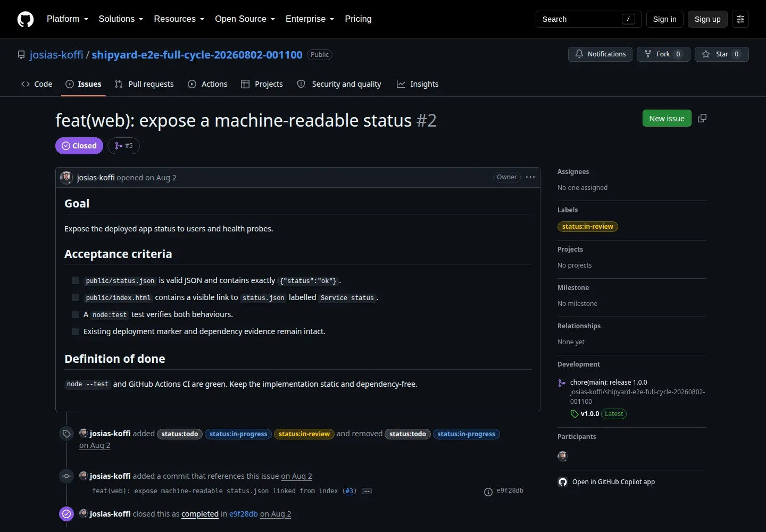Click the purple closed-event check icon
The width and height of the screenshot is (766, 532).
point(66,514)
